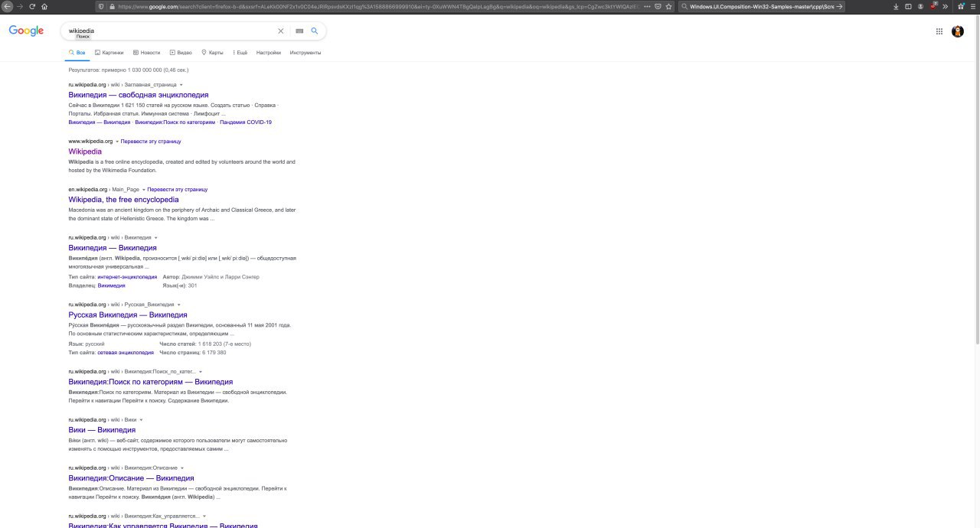Open Инструменты search tools
The width and height of the screenshot is (980, 528).
click(x=305, y=53)
